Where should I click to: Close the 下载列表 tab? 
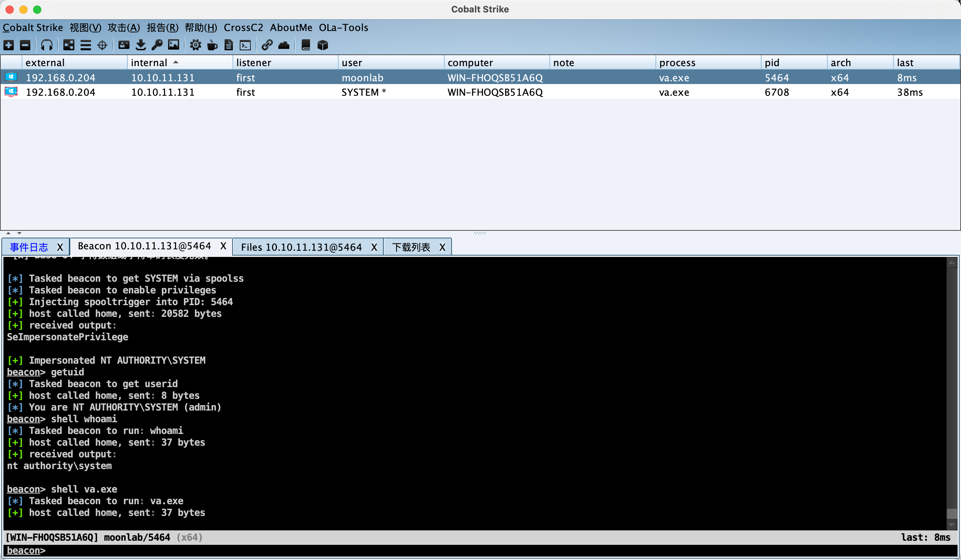[x=442, y=247]
